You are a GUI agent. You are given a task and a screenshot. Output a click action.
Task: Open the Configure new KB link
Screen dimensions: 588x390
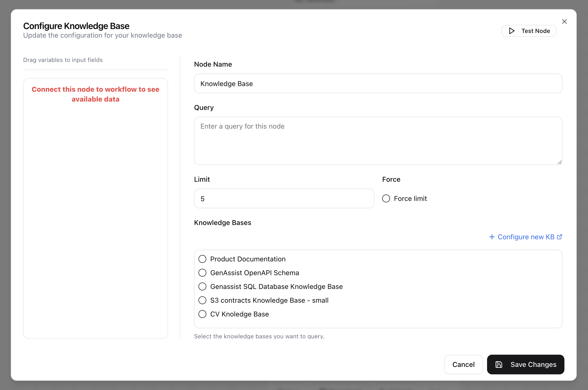pos(526,237)
